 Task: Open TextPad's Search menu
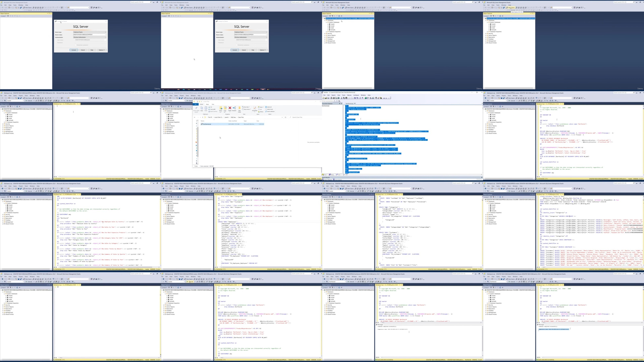pyautogui.click(x=333, y=95)
